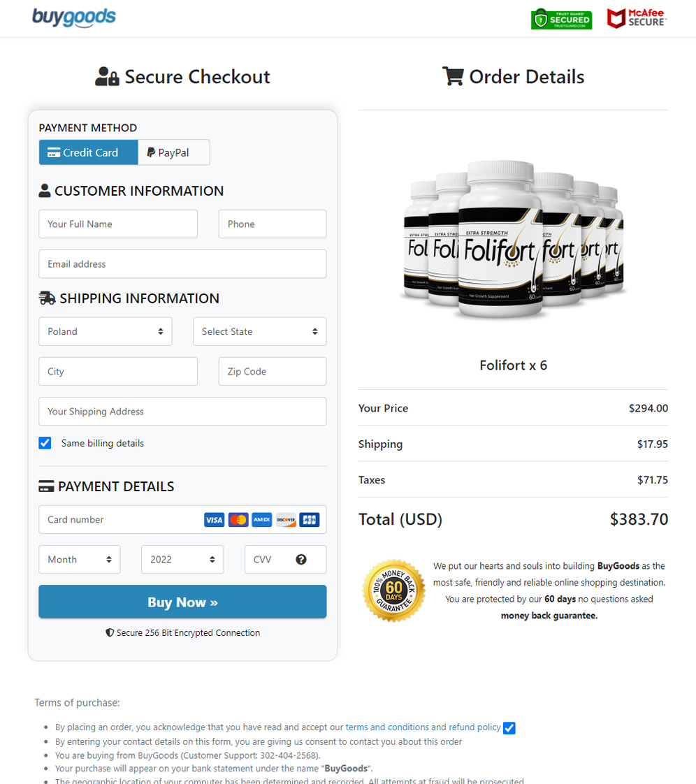Switch to PayPal payment method

174,152
